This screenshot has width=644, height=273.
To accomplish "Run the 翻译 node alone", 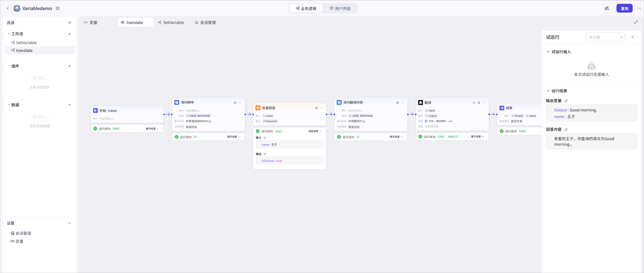I will (x=479, y=103).
